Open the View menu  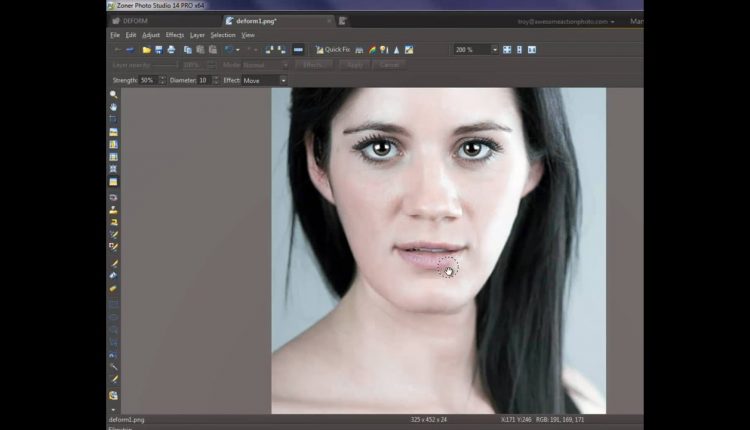coord(248,35)
